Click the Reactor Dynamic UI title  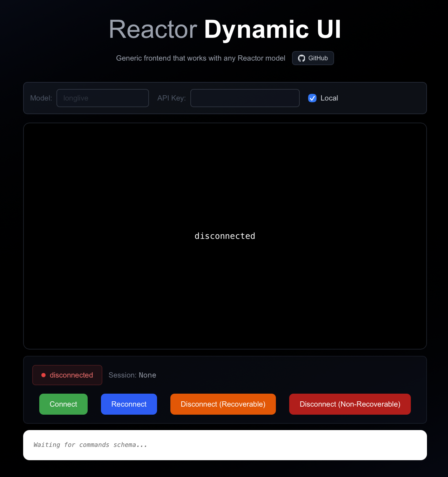coord(225,29)
